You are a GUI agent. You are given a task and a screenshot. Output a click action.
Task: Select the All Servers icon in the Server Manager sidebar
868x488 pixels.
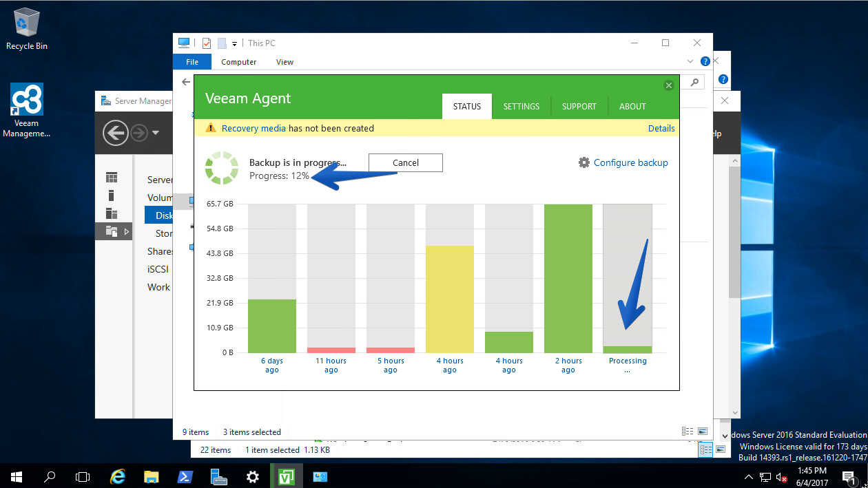point(111,213)
